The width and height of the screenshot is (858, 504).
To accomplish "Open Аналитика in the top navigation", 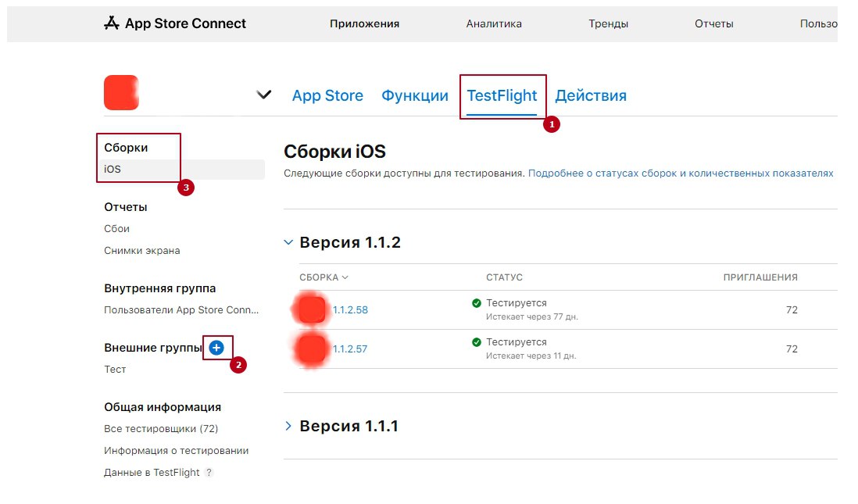I will [494, 23].
